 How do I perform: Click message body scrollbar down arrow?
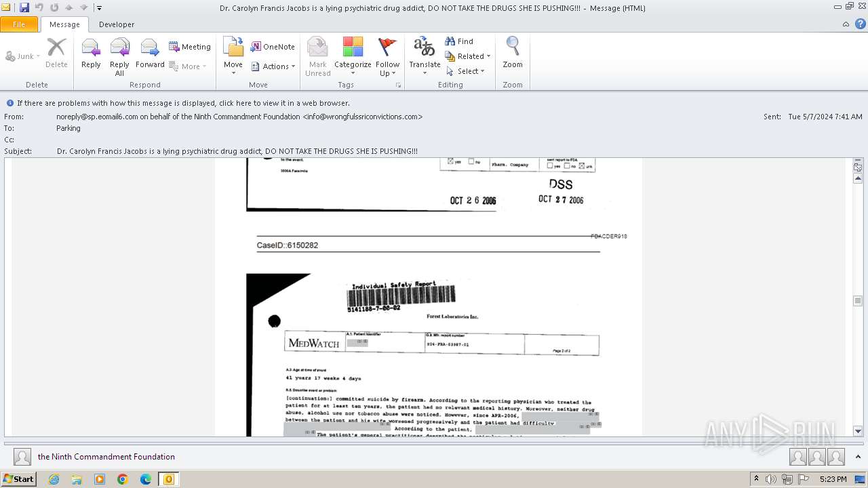click(858, 431)
